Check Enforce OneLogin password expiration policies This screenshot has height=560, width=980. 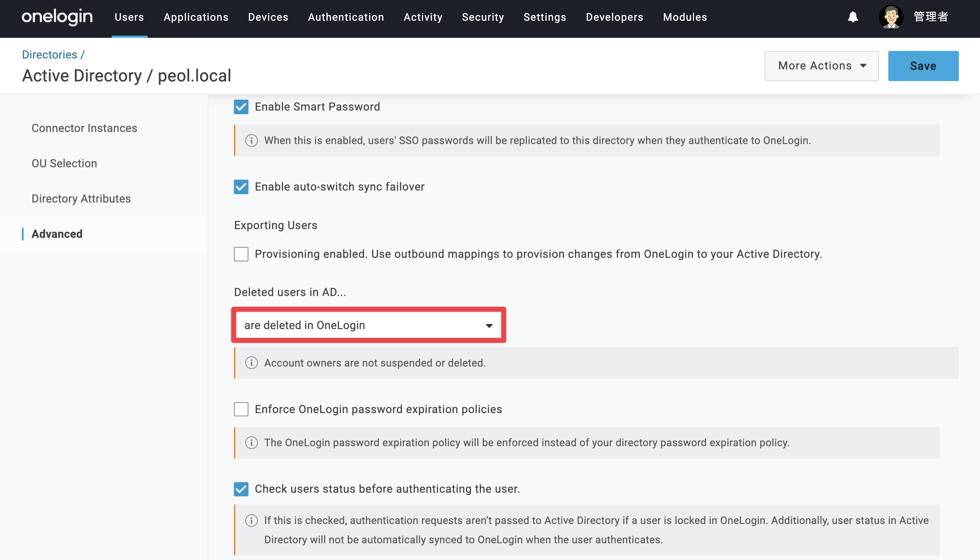pos(241,409)
